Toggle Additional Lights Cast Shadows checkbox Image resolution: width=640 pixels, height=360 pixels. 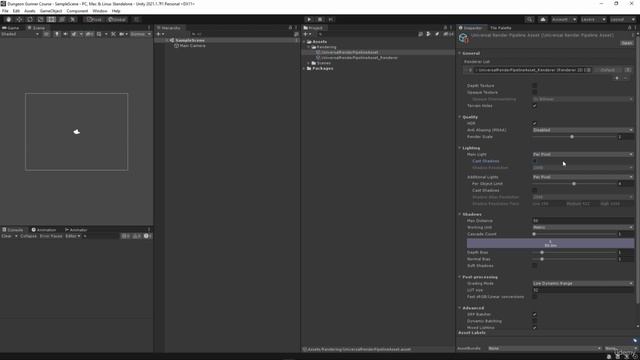pyautogui.click(x=535, y=190)
